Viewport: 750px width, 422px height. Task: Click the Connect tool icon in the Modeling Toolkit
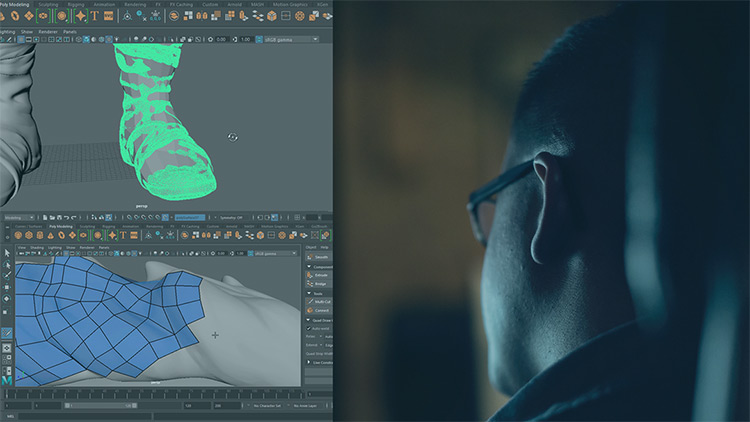[310, 310]
